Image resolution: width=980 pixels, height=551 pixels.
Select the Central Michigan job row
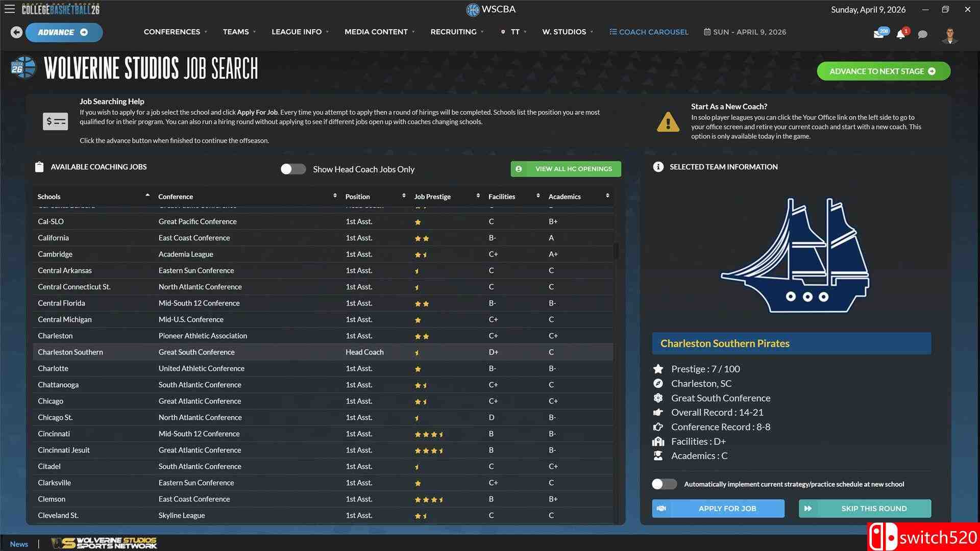pyautogui.click(x=323, y=319)
